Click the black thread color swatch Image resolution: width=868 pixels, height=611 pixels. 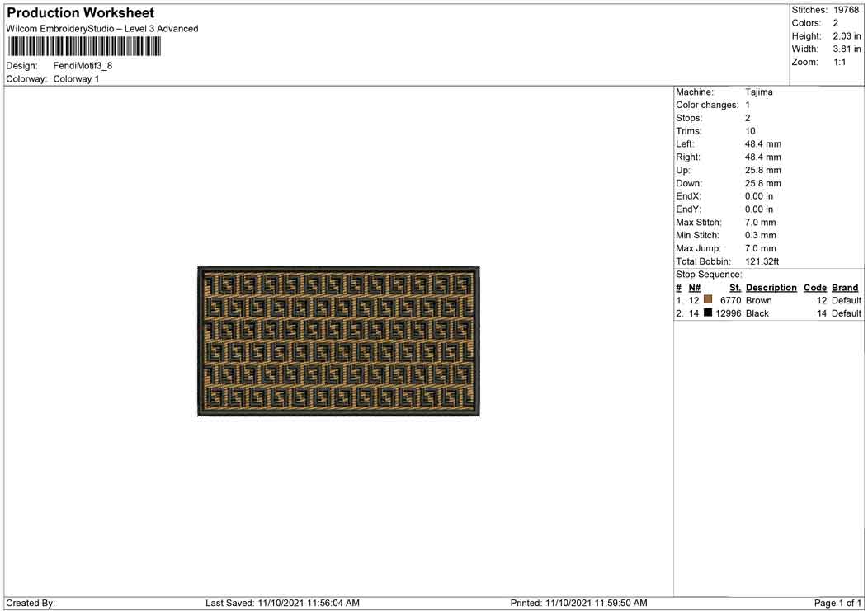[707, 313]
